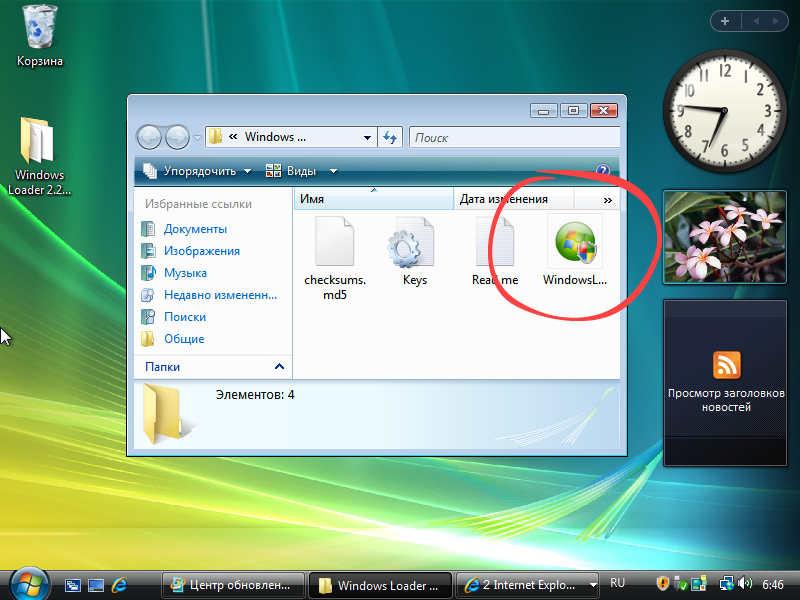Expand the Папки folders pane
This screenshot has height=600, width=800.
(213, 367)
